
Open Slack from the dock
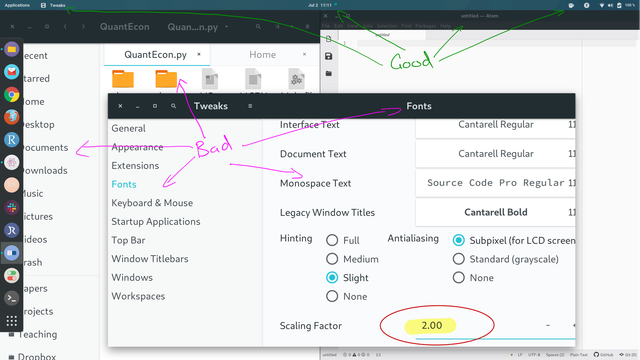11,208
